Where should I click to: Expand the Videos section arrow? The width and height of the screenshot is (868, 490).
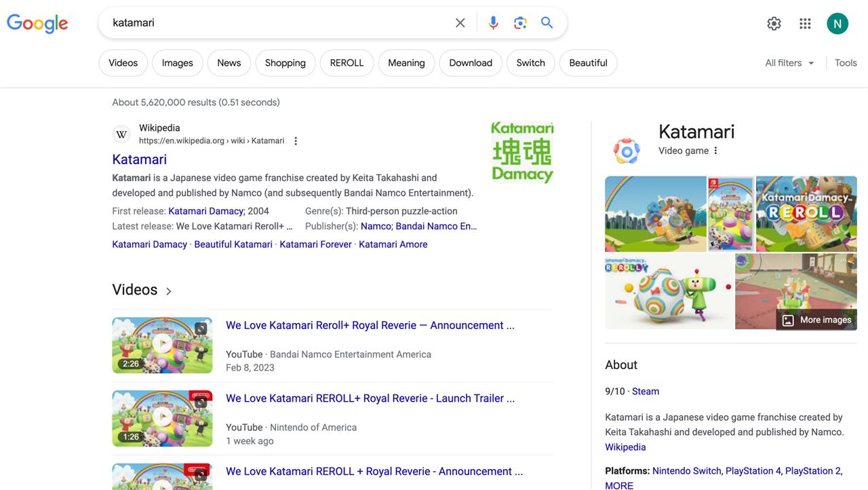click(169, 291)
